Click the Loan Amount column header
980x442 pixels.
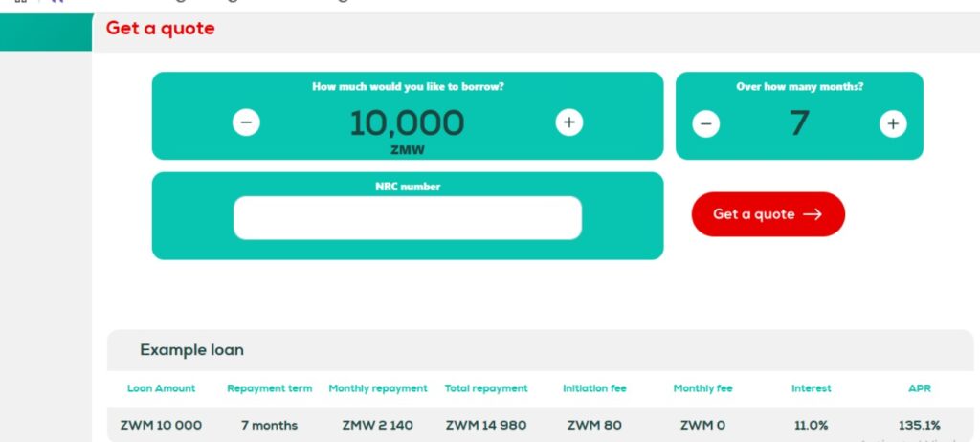[161, 388]
